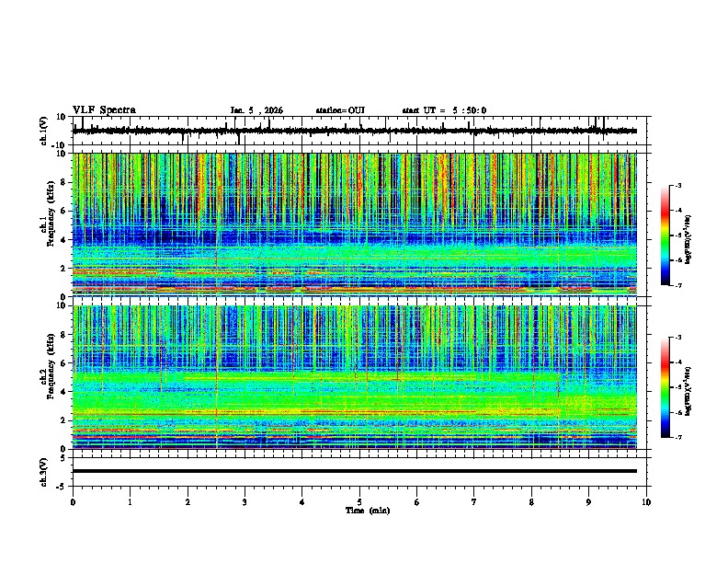
Task: Click inside the ch.1 frequency spectrogram
Action: click(354, 224)
